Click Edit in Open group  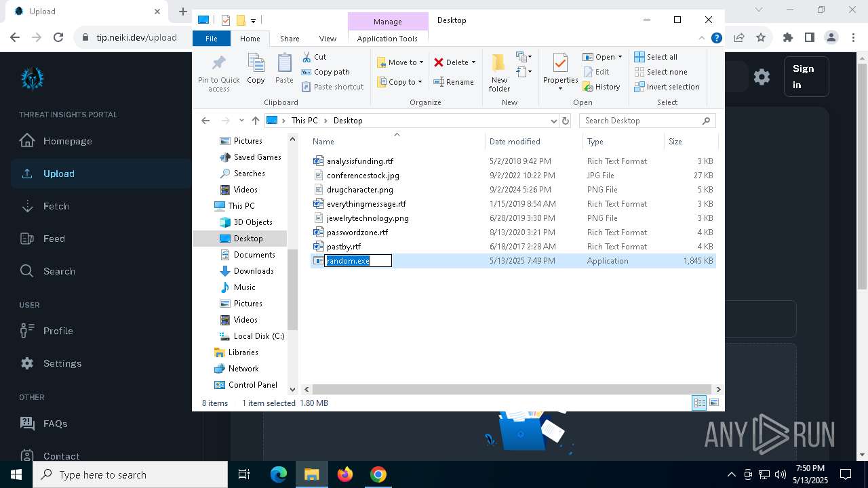595,72
